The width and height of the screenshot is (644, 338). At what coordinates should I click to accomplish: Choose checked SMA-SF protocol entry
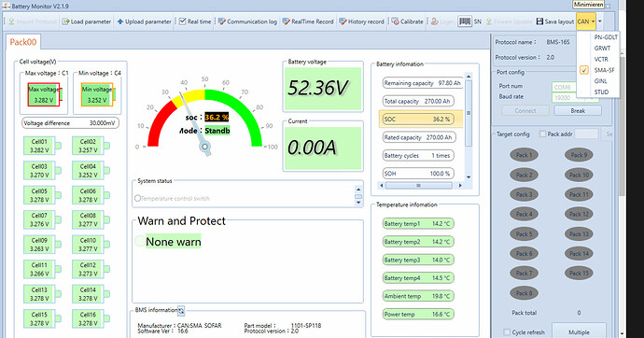click(598, 70)
